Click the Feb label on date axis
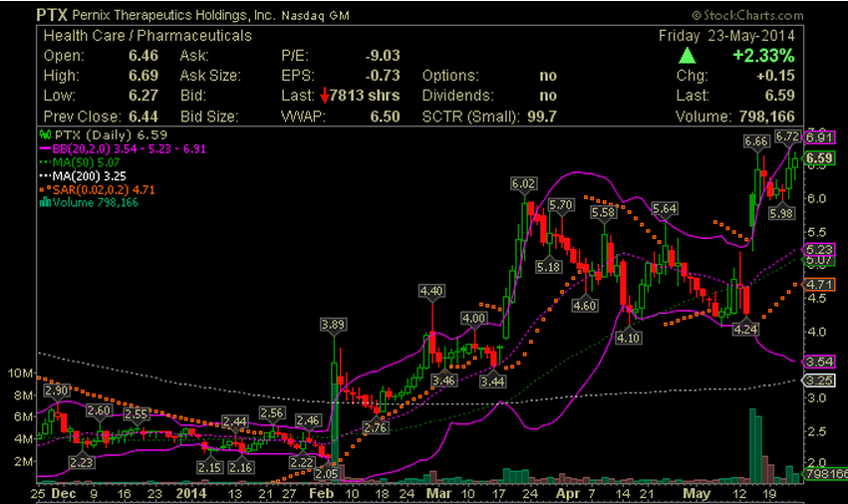The height and width of the screenshot is (504, 848). click(321, 493)
